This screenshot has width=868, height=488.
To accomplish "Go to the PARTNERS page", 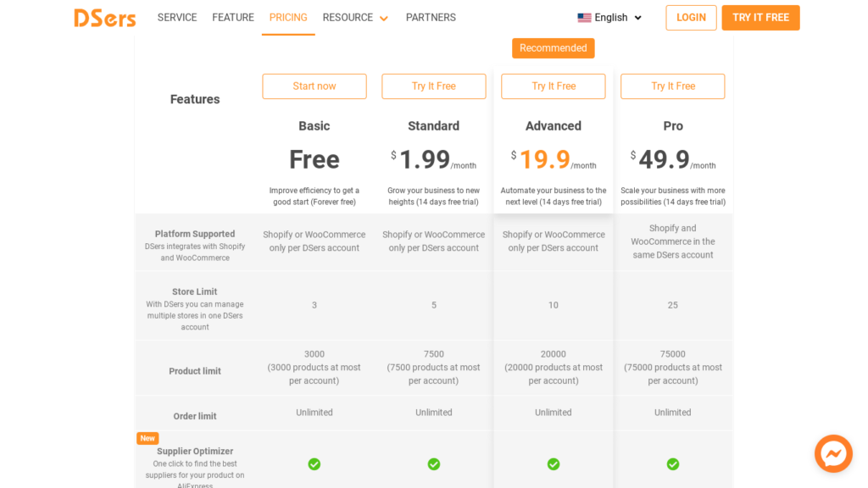I will pos(431,18).
